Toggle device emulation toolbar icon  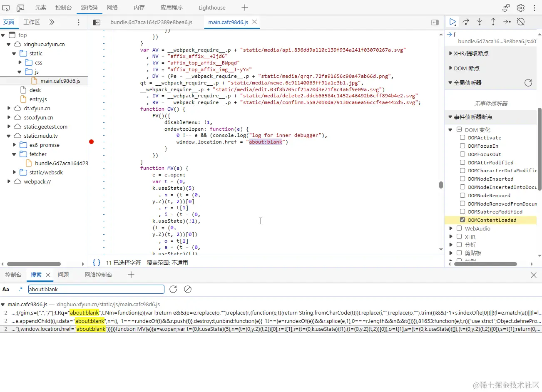pyautogui.click(x=20, y=8)
